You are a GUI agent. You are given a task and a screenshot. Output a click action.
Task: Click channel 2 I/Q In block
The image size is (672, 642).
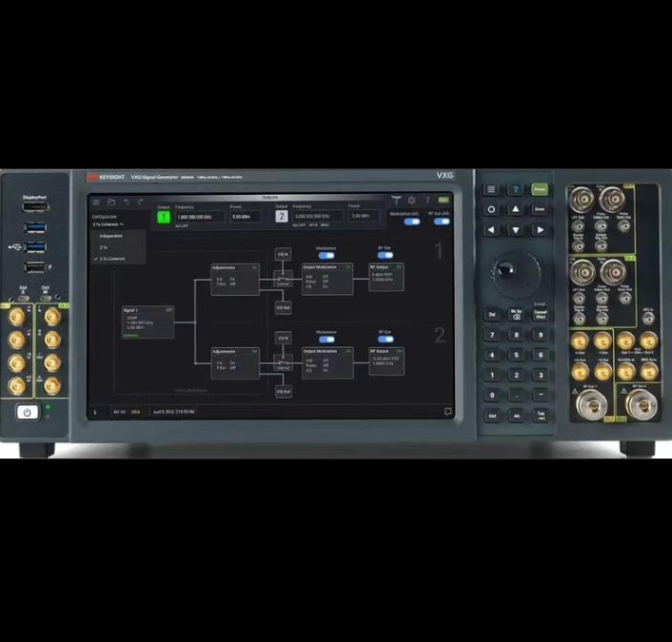point(283,338)
